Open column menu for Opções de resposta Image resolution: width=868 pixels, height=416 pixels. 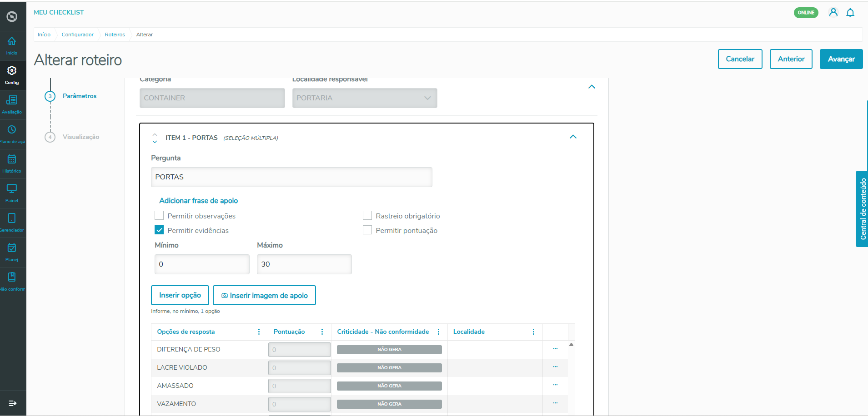tap(259, 332)
